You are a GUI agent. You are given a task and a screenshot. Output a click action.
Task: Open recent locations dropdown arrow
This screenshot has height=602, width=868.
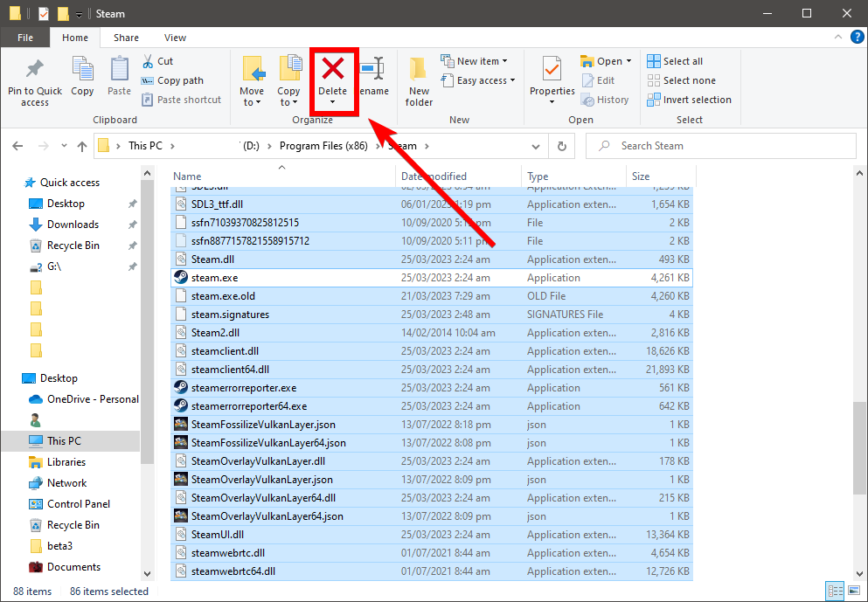pyautogui.click(x=64, y=146)
